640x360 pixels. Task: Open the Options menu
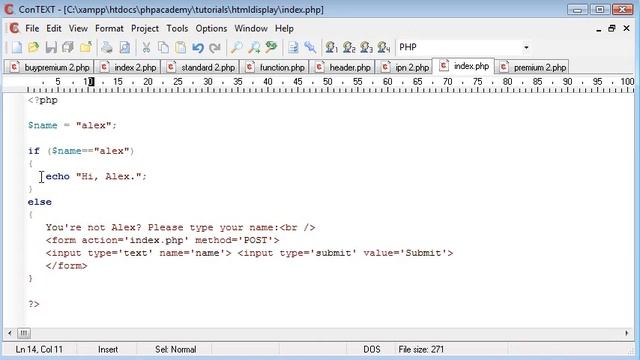click(211, 29)
